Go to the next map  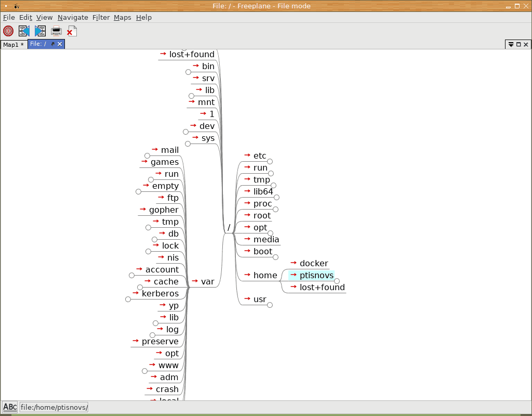tap(40, 31)
